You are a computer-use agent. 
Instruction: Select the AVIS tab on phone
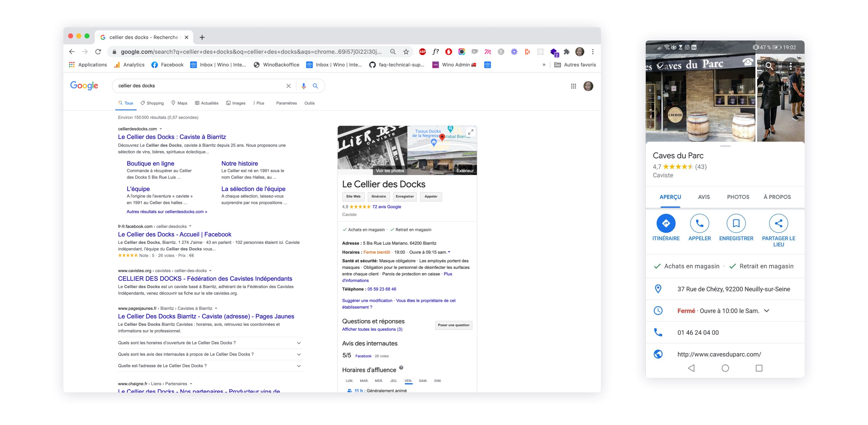pyautogui.click(x=704, y=197)
